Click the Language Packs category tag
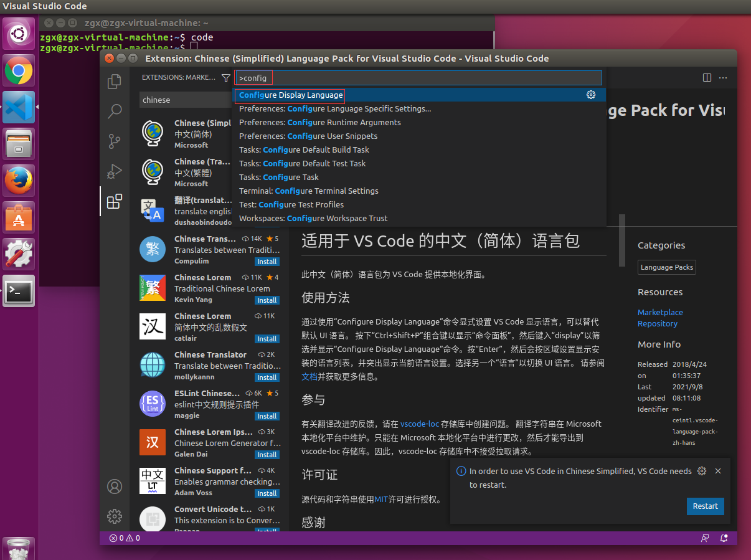 [667, 267]
